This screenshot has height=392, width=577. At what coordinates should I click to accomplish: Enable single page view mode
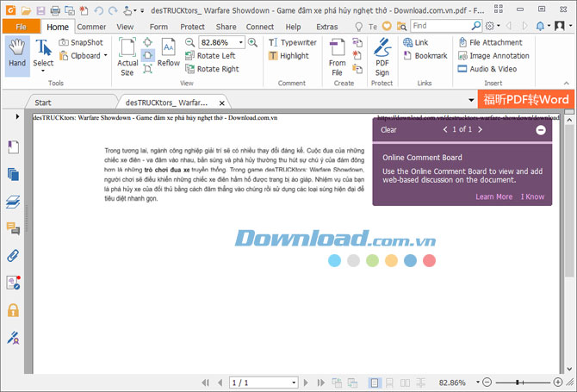(375, 383)
